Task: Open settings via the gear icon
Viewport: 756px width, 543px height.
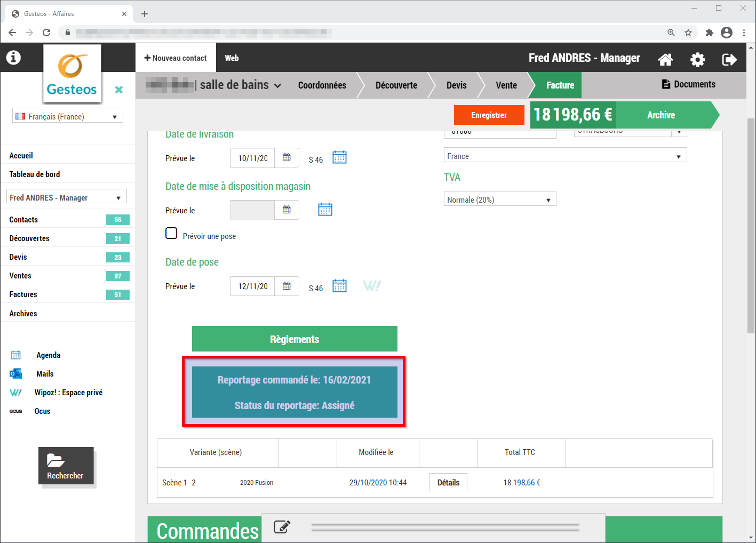Action: [x=697, y=59]
